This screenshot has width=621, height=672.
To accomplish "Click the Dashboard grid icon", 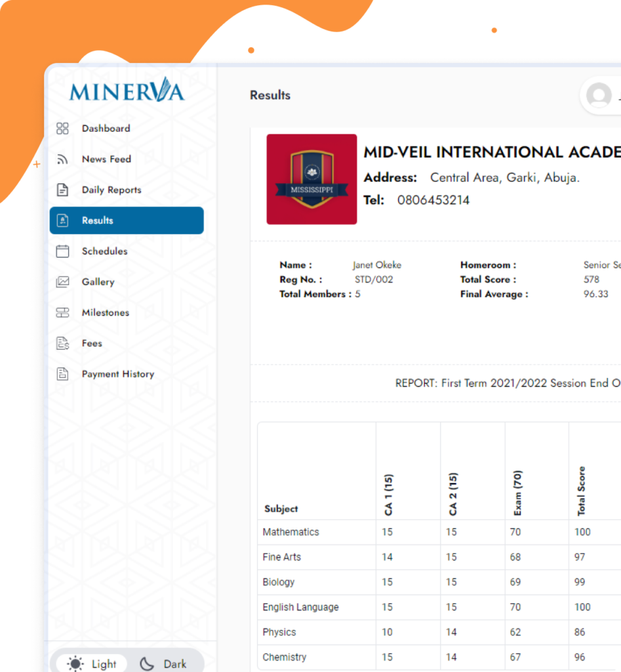I will tap(62, 129).
